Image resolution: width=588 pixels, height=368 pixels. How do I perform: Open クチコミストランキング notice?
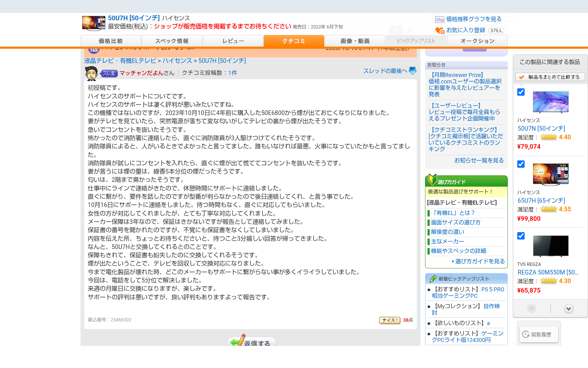click(466, 139)
